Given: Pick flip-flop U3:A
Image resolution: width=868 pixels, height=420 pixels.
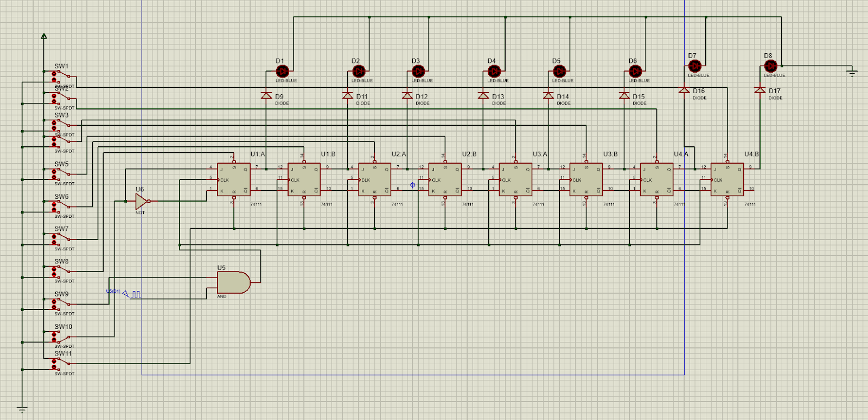Looking at the screenshot, I should pos(516,179).
